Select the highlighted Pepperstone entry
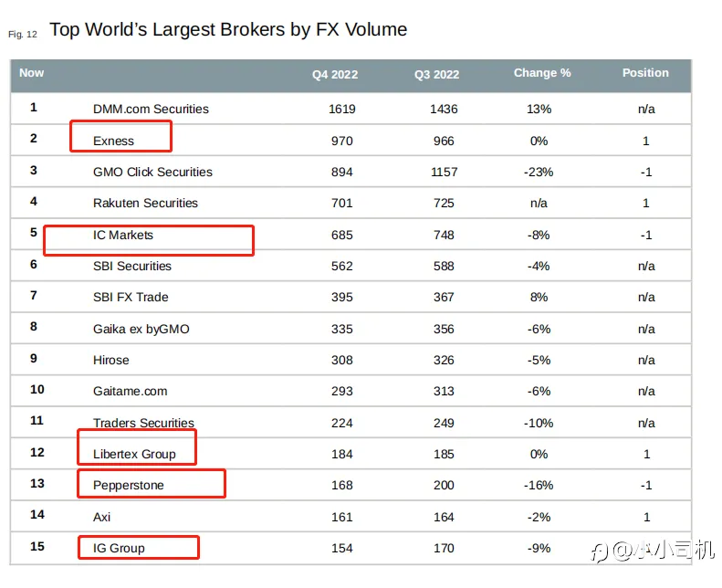 click(129, 485)
